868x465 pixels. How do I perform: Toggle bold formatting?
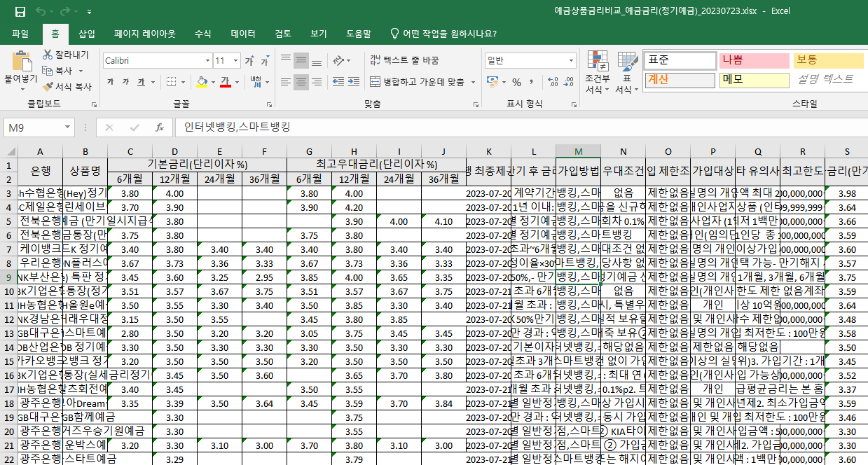(x=110, y=82)
